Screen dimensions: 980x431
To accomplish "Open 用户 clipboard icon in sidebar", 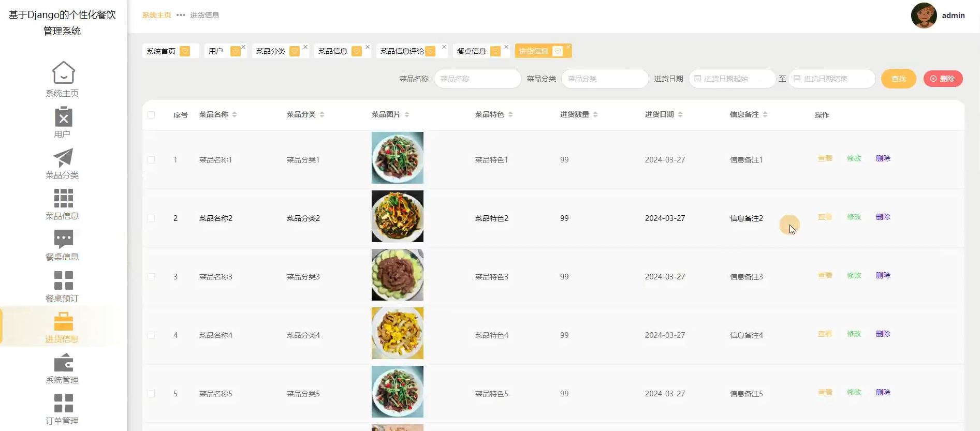I will coord(63,116).
